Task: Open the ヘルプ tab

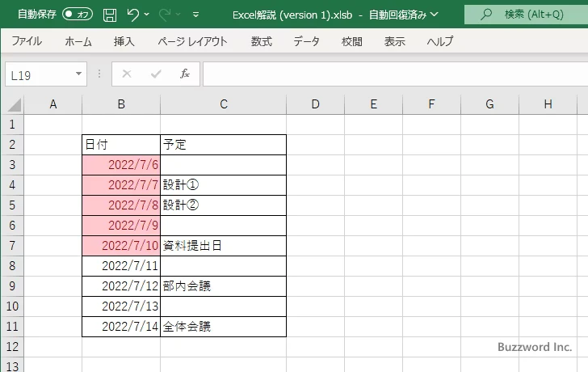Action: pos(440,41)
